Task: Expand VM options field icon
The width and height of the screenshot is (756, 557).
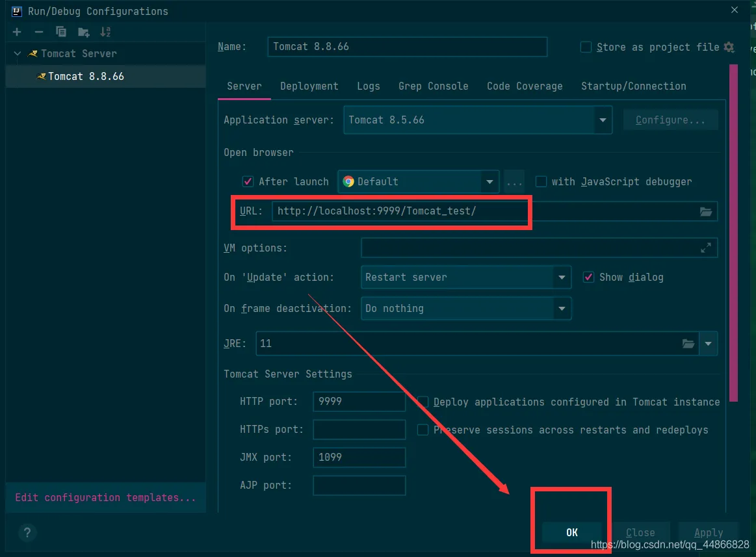Action: [x=706, y=248]
